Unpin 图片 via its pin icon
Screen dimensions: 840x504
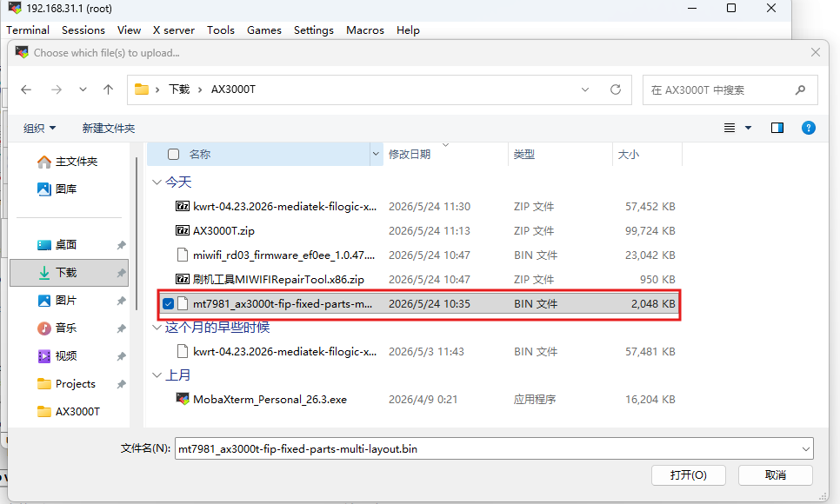[x=121, y=301]
